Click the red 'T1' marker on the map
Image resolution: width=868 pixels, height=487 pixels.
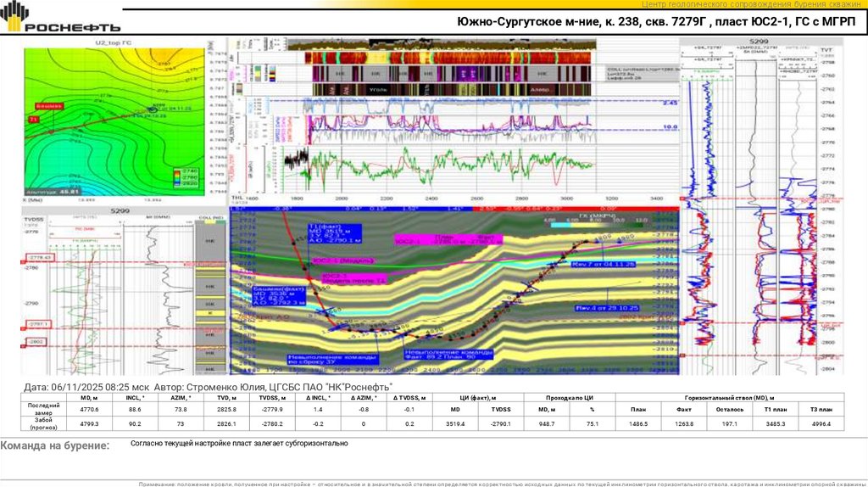click(33, 120)
